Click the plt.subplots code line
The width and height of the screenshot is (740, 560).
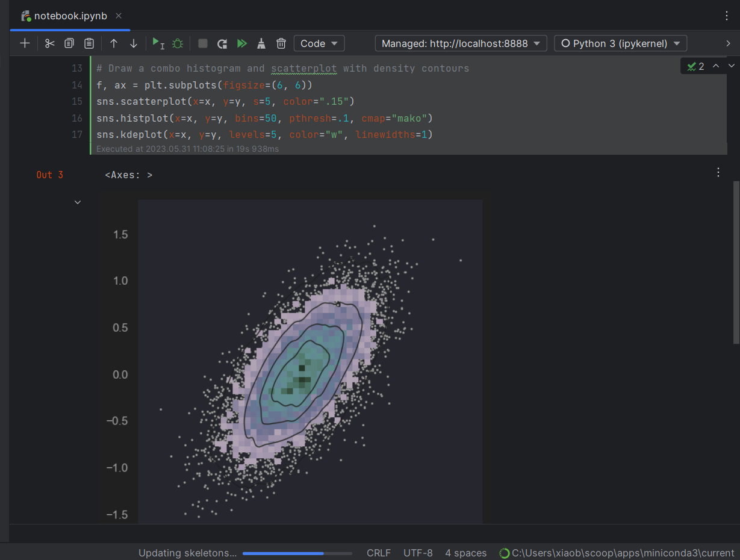(x=204, y=85)
